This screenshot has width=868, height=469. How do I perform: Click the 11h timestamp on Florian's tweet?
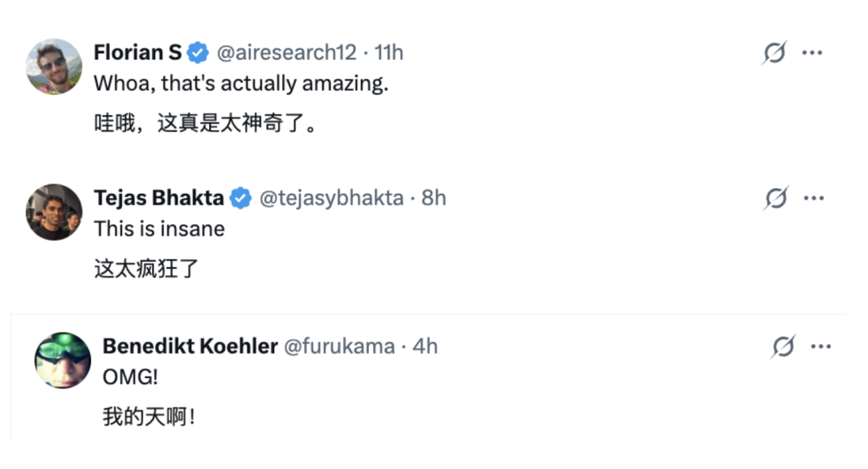coord(389,53)
